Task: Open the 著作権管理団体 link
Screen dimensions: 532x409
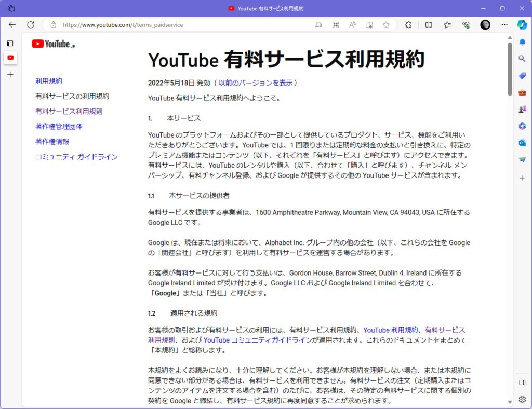Action: [x=59, y=127]
